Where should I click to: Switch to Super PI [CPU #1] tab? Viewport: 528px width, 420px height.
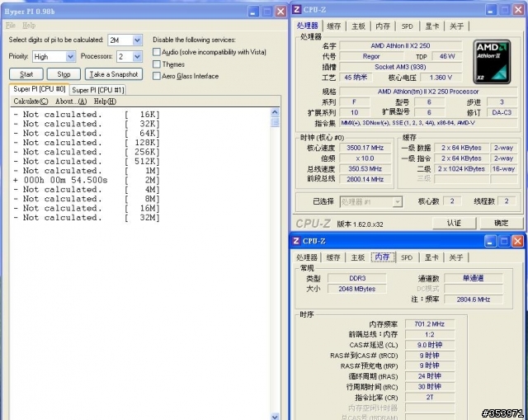[98, 90]
